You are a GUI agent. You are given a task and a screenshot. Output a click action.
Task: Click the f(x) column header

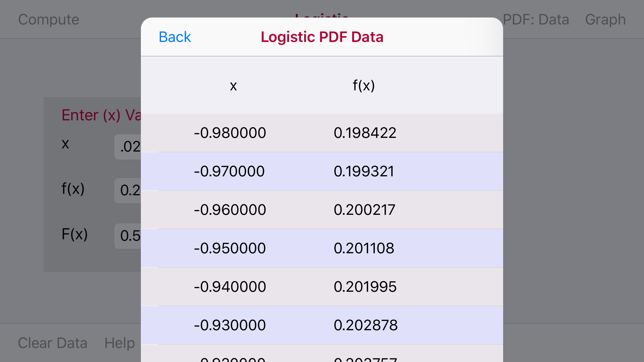pyautogui.click(x=363, y=85)
